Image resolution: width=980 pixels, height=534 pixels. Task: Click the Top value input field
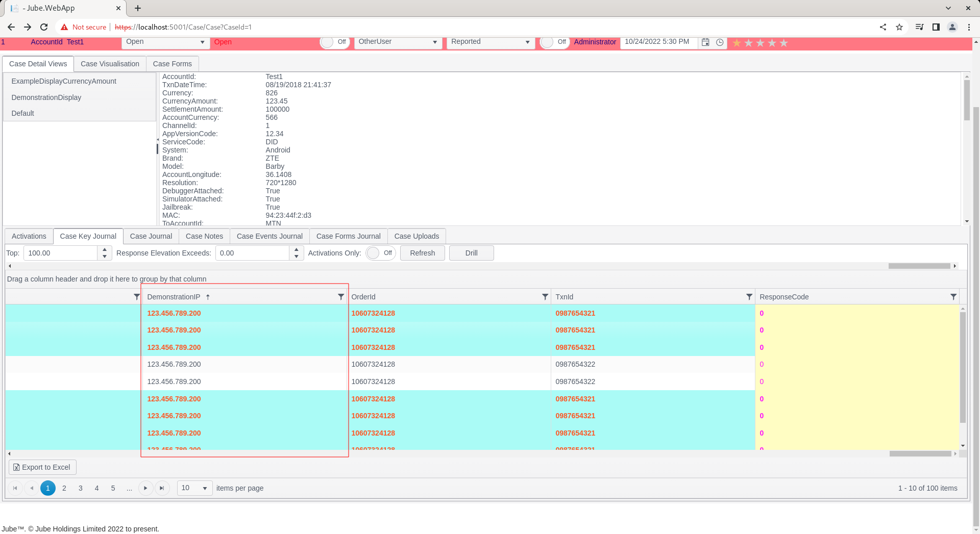(60, 253)
